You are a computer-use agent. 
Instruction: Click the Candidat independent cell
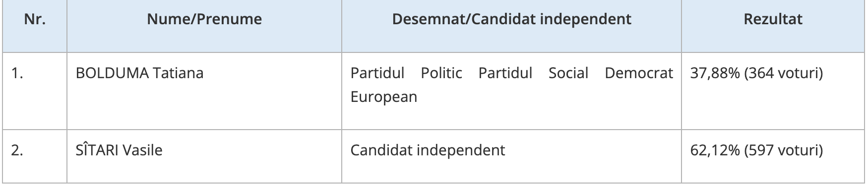[x=428, y=150]
